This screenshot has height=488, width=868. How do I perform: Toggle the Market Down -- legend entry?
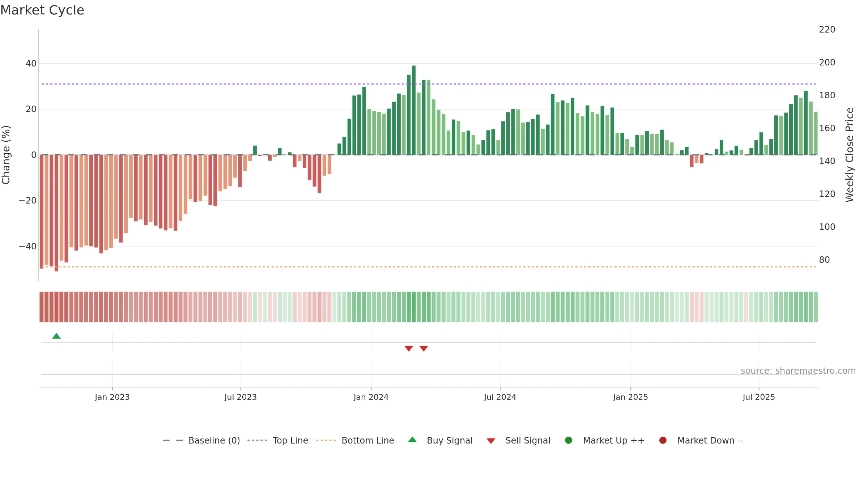[x=701, y=440]
